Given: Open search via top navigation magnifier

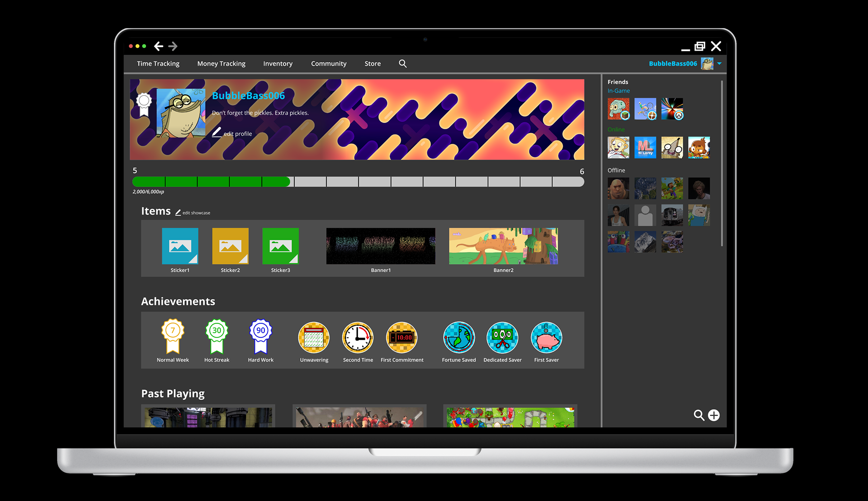Looking at the screenshot, I should [402, 64].
